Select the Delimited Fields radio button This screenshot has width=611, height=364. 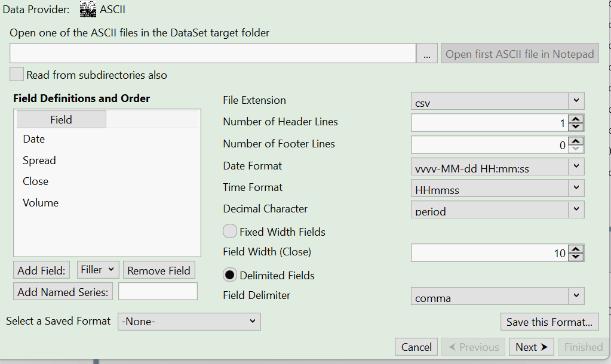[230, 275]
